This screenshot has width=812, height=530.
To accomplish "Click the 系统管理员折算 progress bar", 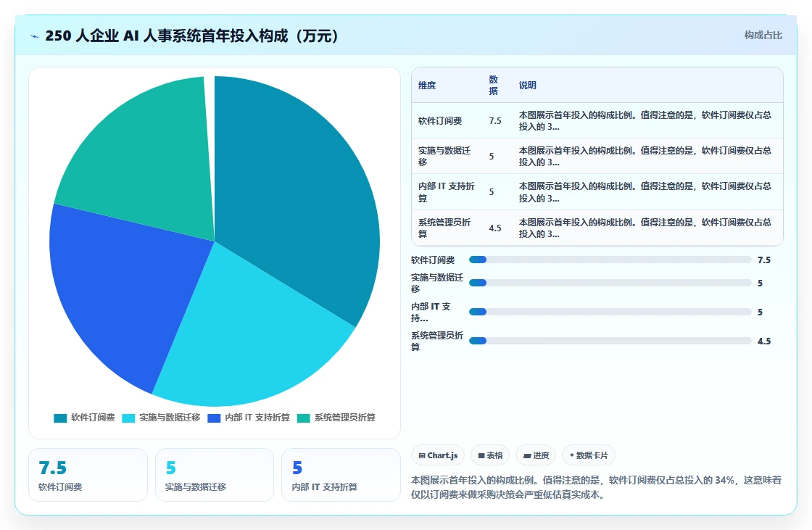I will 610,341.
